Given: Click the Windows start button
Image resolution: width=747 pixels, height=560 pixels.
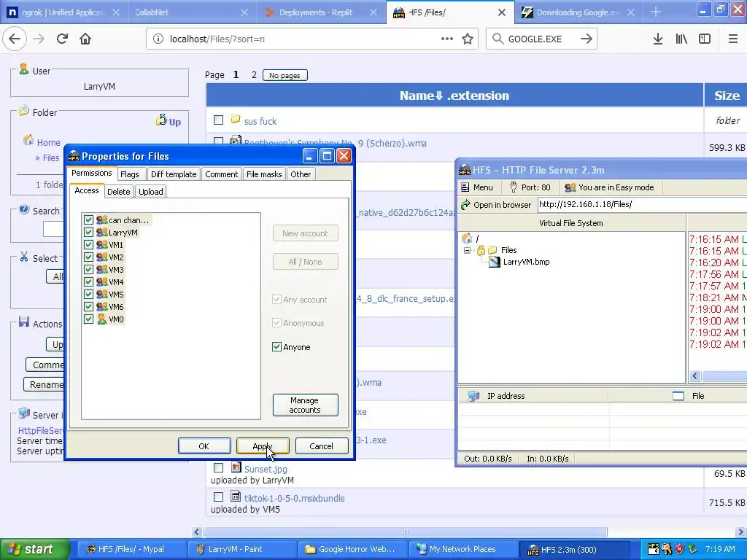Looking at the screenshot, I should pos(34,549).
